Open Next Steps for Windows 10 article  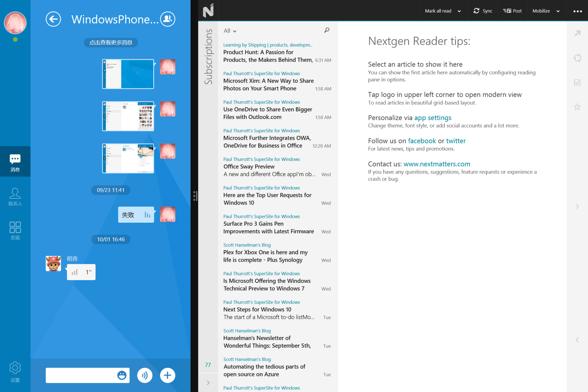click(277, 310)
